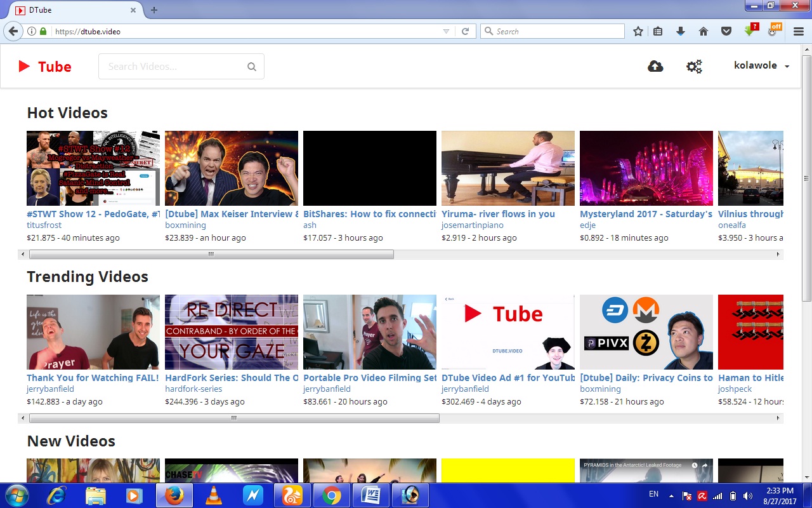812x508 pixels.
Task: Open 'HardFork Series: Should The' link
Action: pos(232,378)
